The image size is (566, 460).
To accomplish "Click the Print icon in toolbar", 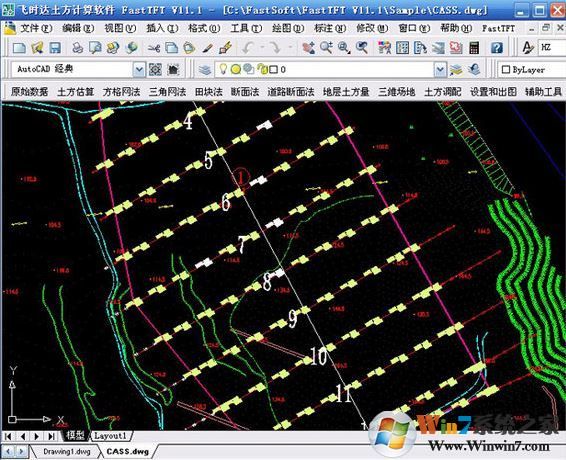I will [x=77, y=48].
